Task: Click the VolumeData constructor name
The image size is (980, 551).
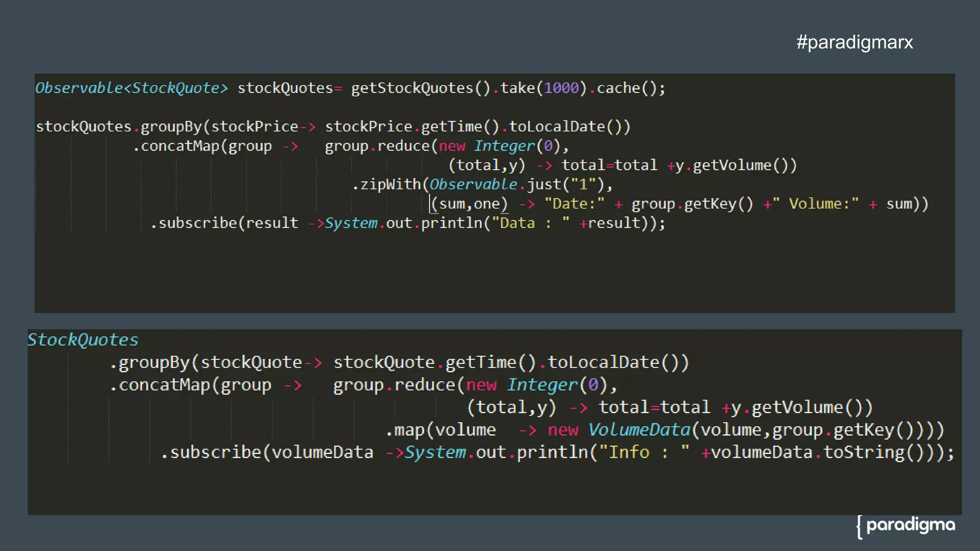Action: coord(639,430)
